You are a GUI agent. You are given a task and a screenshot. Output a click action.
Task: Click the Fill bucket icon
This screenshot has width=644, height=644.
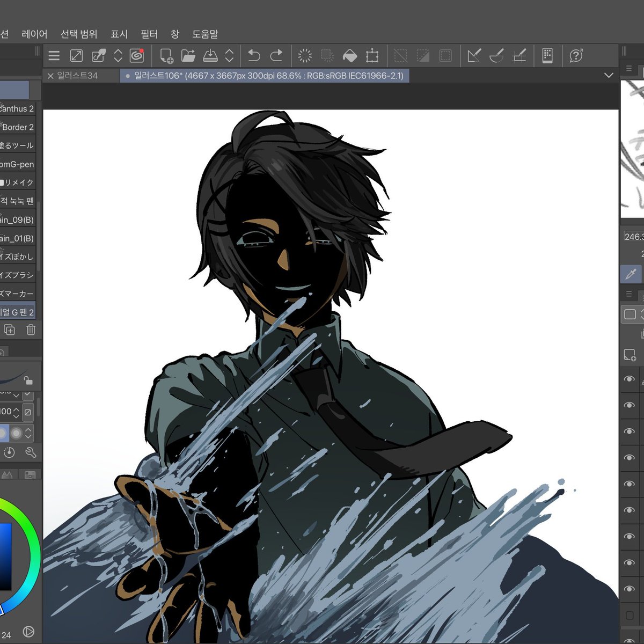[x=349, y=56]
